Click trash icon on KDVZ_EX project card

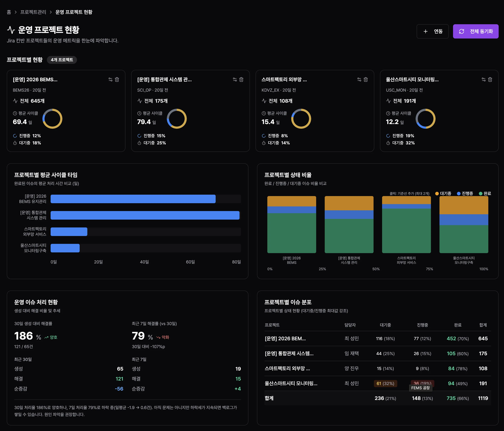tap(366, 79)
